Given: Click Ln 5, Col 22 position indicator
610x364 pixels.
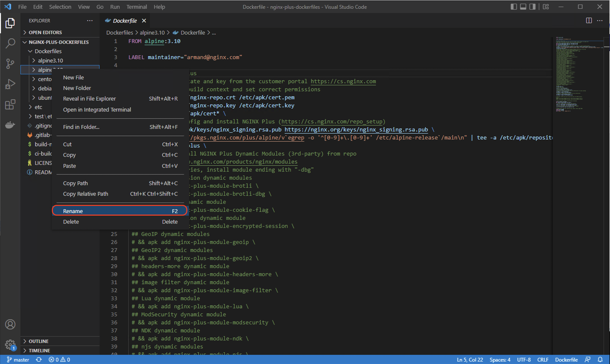Looking at the screenshot, I should click(x=470, y=360).
